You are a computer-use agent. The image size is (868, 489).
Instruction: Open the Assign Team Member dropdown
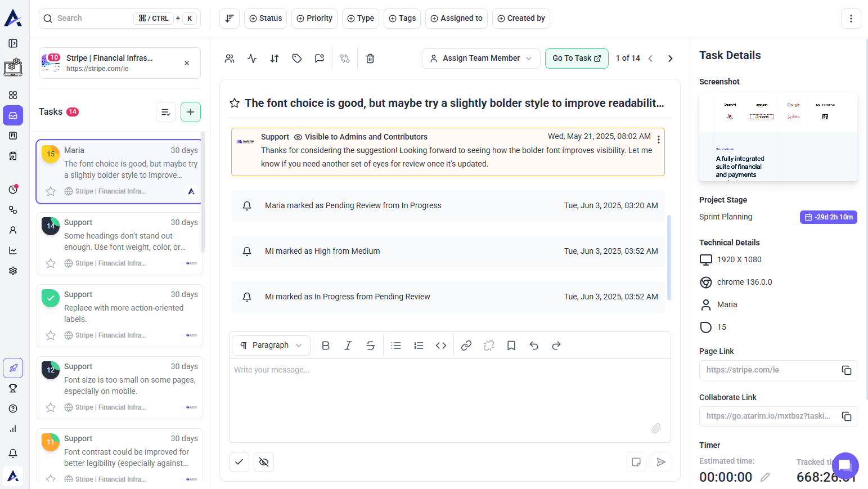481,59
